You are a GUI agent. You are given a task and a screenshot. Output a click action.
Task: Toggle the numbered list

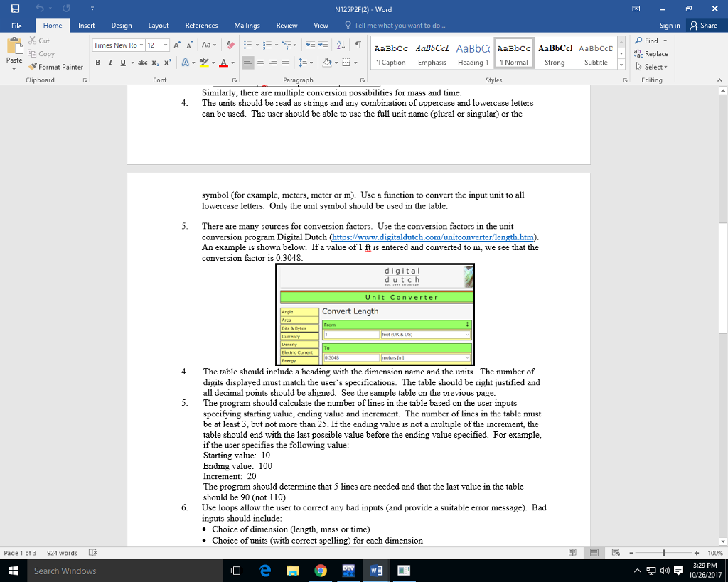click(268, 44)
